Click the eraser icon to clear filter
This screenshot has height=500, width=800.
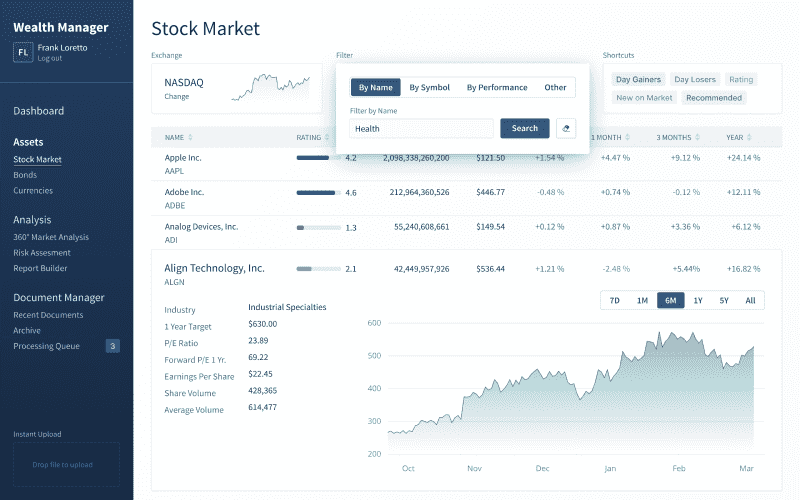(x=566, y=128)
